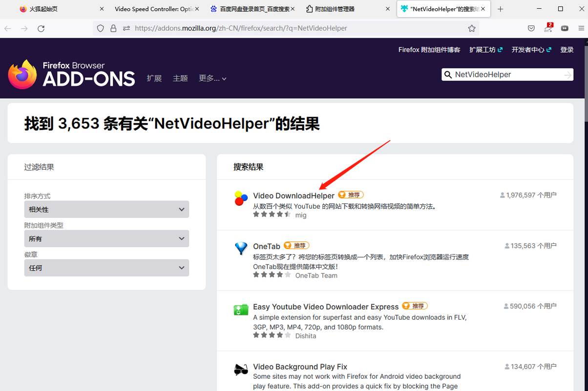Open Easy Youtube Video Downloader Express result

point(326,306)
